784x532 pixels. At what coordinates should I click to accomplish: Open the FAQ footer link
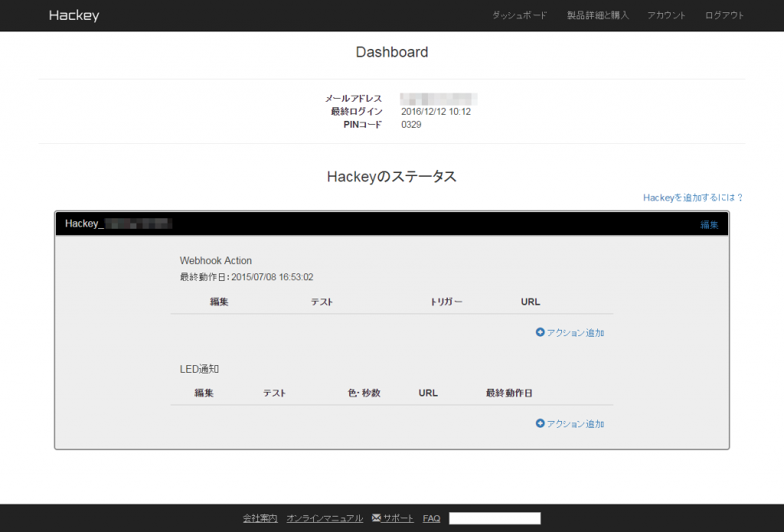tap(431, 518)
